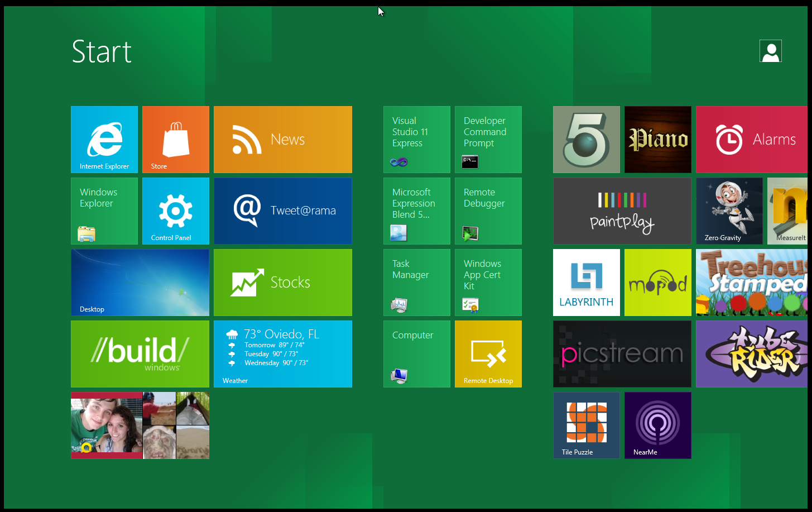812x512 pixels.
Task: Launch the Store tile
Action: [176, 140]
